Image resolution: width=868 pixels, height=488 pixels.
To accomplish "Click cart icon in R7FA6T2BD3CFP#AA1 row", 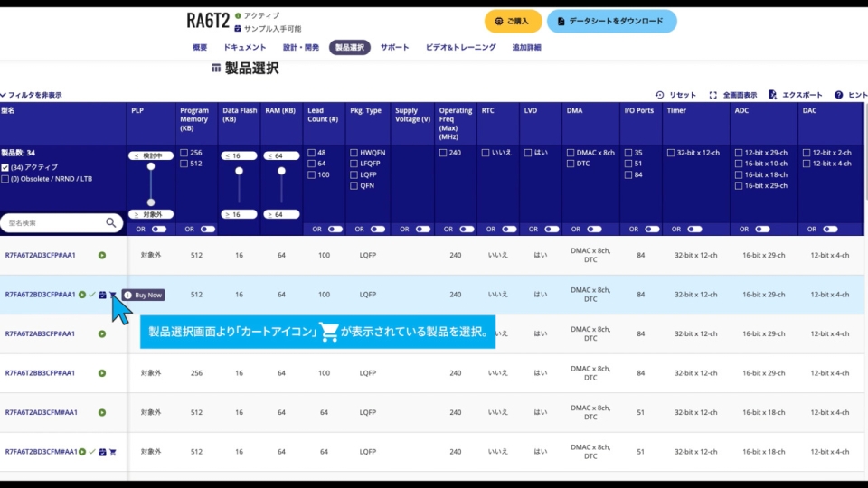I will [x=113, y=295].
